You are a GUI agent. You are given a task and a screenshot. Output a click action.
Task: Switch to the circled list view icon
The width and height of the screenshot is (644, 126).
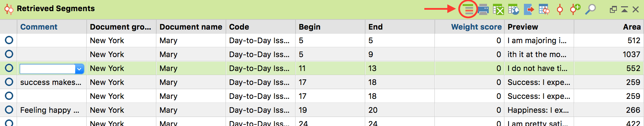469,9
